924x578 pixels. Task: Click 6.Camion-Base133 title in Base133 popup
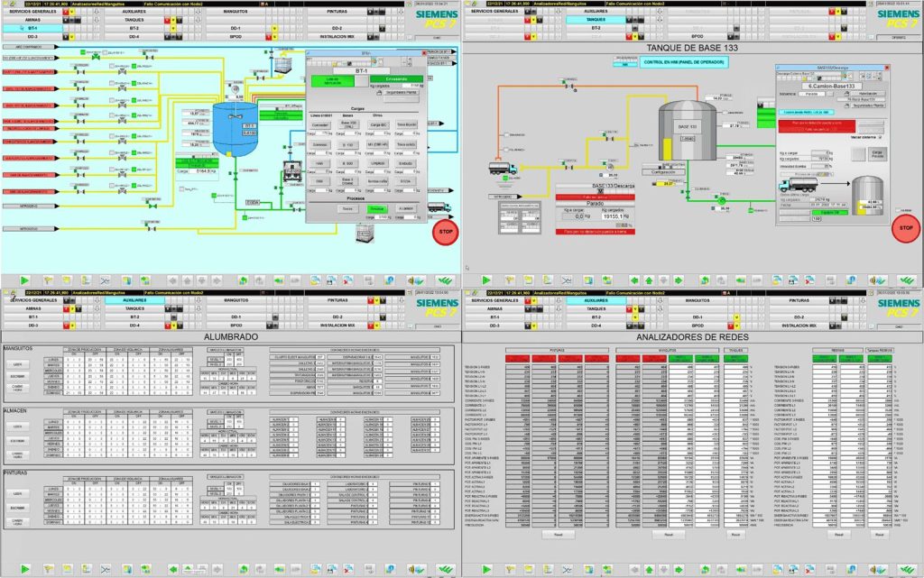[831, 86]
